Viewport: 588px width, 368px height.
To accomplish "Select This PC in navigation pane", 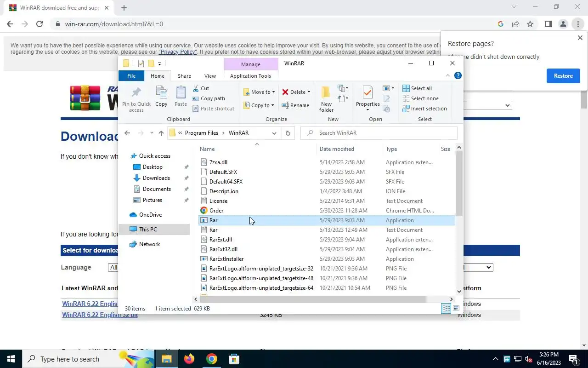I will [148, 230].
